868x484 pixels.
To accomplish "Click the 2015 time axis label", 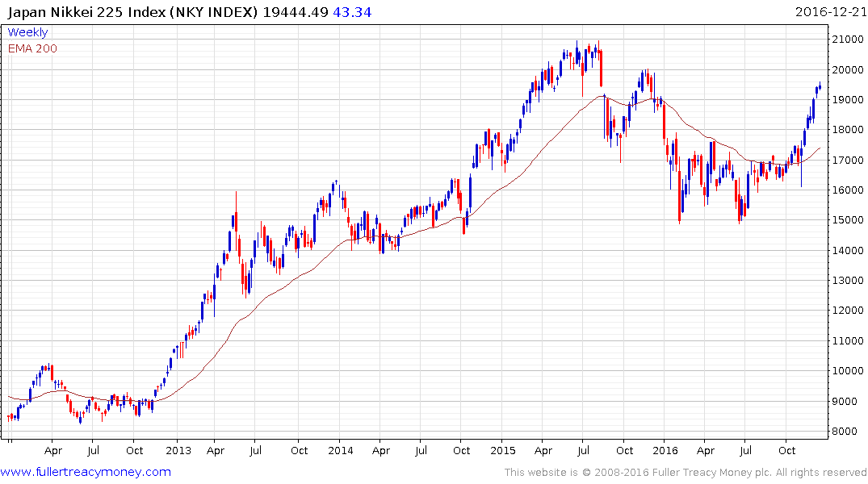I will coord(503,450).
